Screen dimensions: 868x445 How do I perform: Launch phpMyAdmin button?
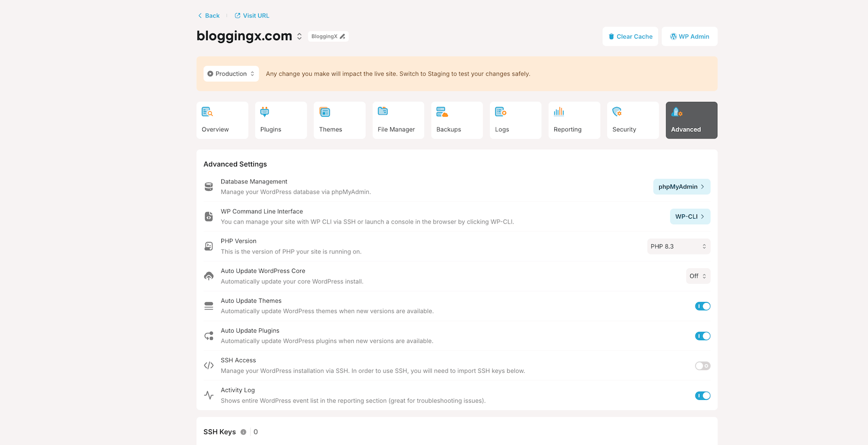coord(681,187)
